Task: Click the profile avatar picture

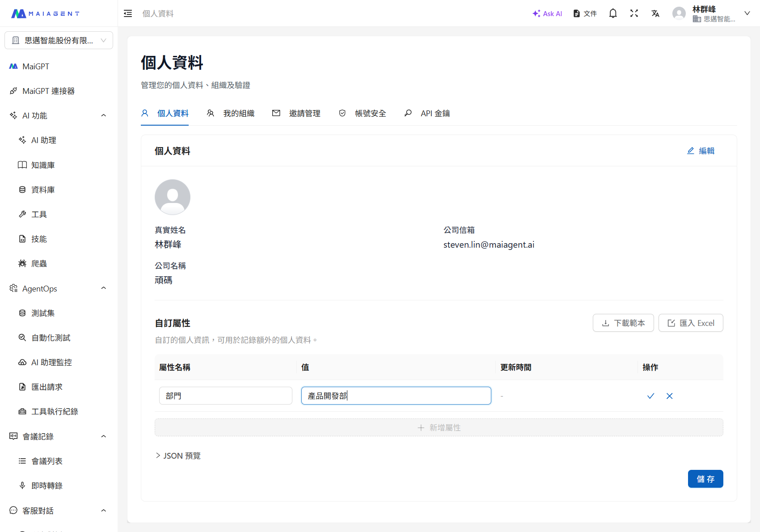Action: click(x=173, y=197)
